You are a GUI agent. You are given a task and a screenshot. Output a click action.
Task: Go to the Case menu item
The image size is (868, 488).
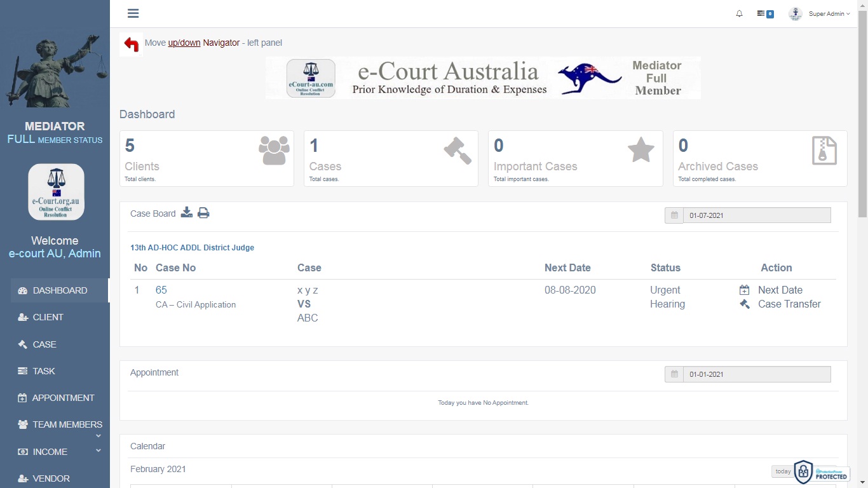tap(44, 344)
